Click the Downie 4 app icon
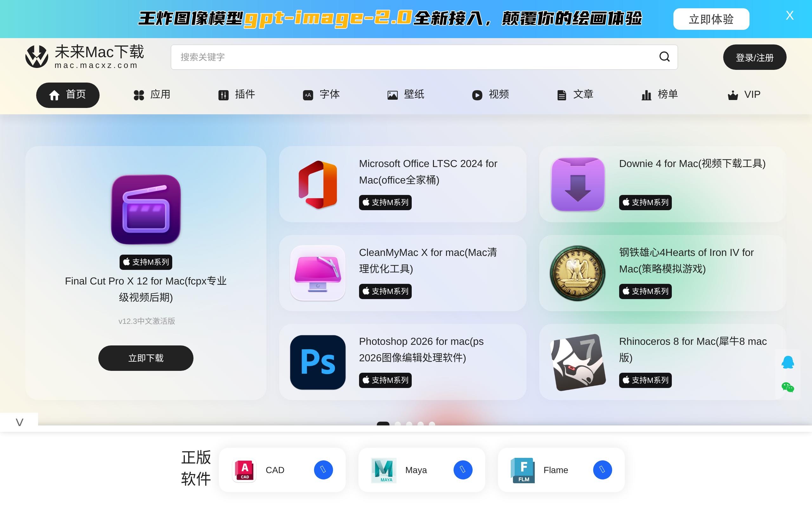This screenshot has height=508, width=812. coord(578,184)
